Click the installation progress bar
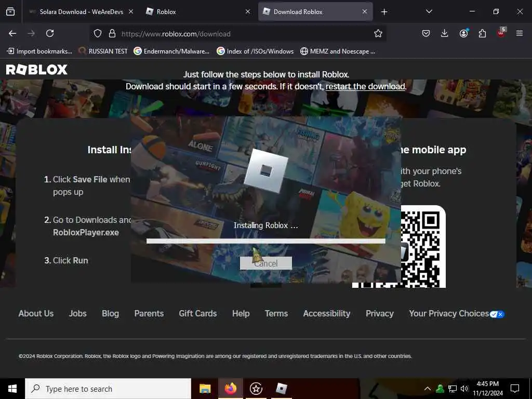 point(265,241)
